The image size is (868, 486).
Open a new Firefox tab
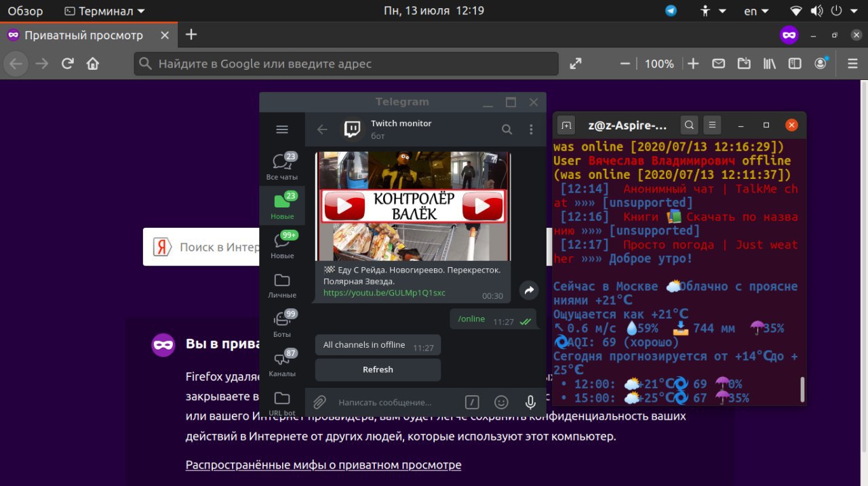click(x=191, y=35)
